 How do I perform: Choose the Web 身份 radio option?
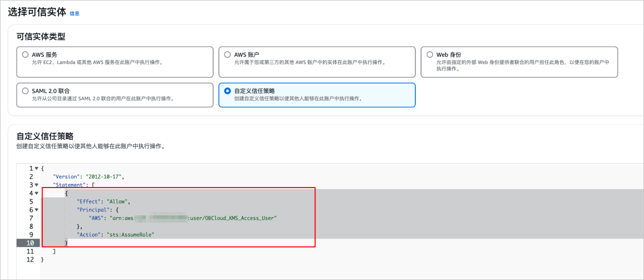429,54
